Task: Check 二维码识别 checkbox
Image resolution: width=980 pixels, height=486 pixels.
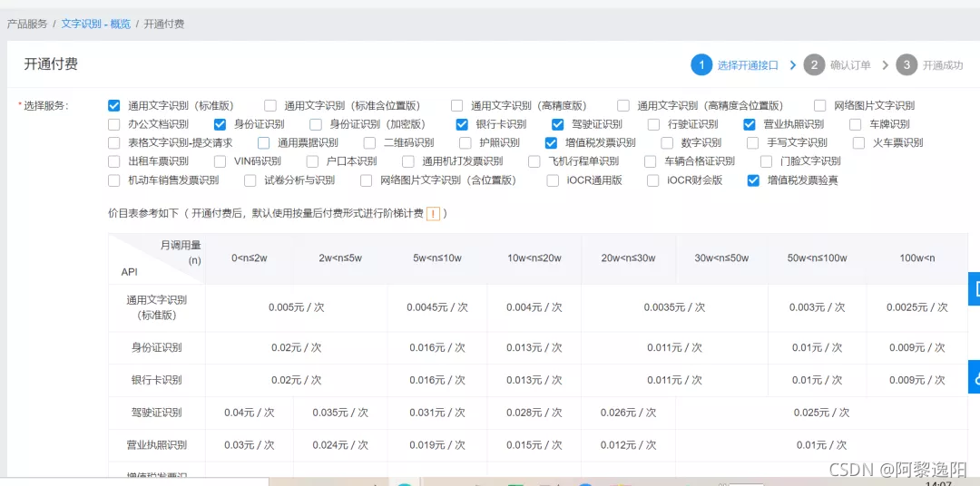Action: 370,143
